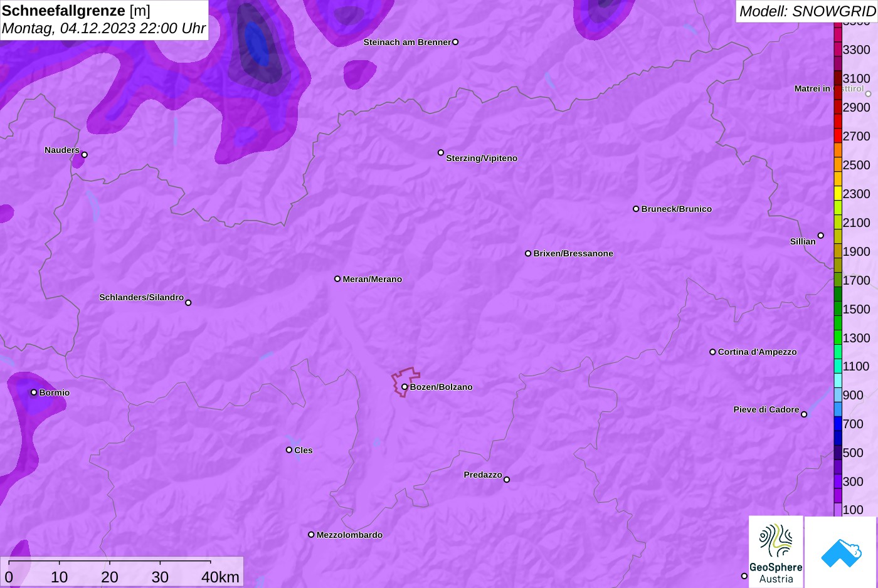Click the Brixen/Bressanone name label

(573, 253)
